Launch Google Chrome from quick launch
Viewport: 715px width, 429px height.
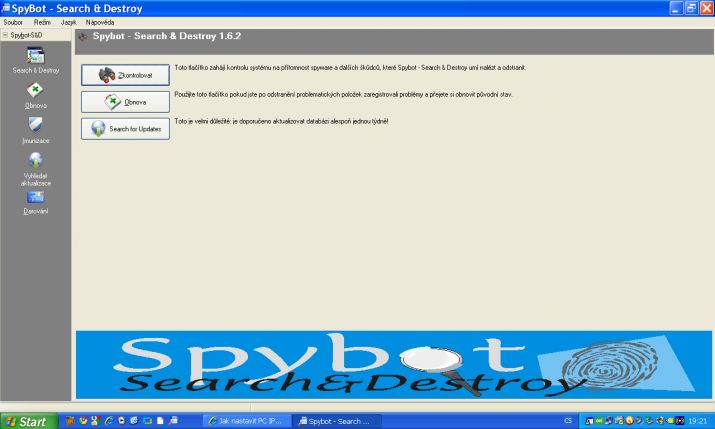pyautogui.click(x=83, y=420)
